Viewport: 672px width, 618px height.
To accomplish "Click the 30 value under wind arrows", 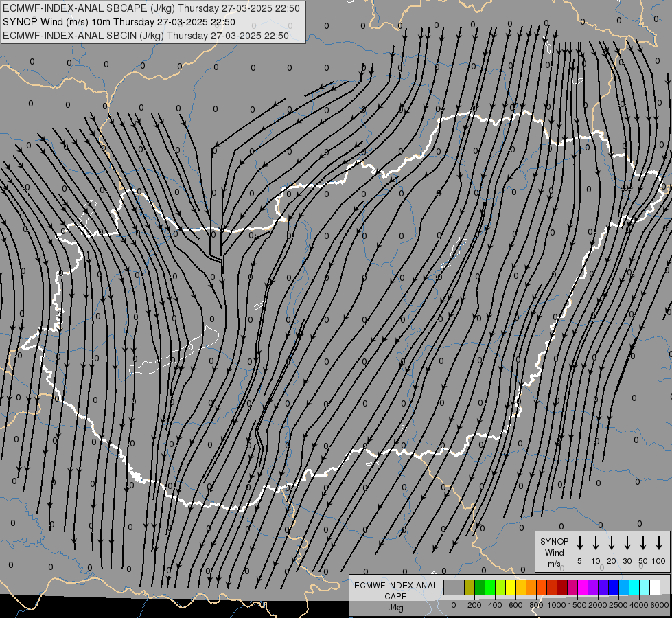I will click(x=627, y=561).
